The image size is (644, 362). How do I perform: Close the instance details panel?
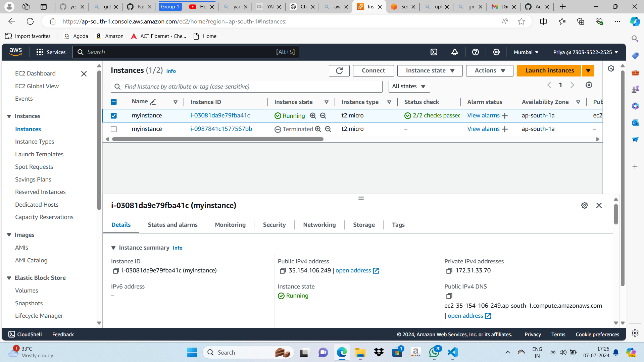(x=599, y=205)
